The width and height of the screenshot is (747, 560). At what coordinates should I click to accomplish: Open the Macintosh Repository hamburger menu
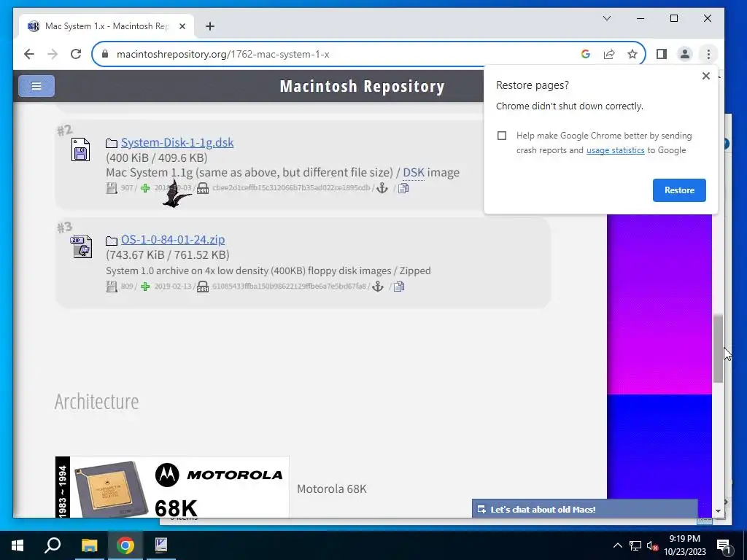[x=36, y=86]
